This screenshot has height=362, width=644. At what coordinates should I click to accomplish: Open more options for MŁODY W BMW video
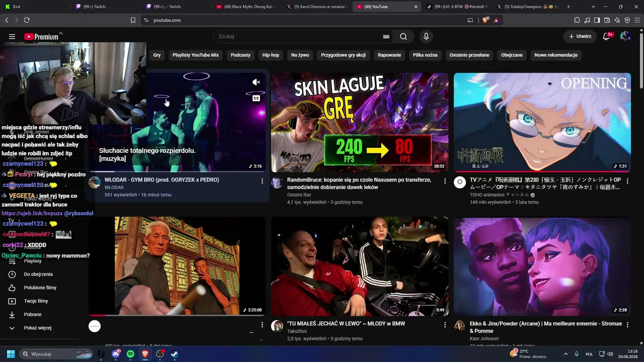click(445, 325)
